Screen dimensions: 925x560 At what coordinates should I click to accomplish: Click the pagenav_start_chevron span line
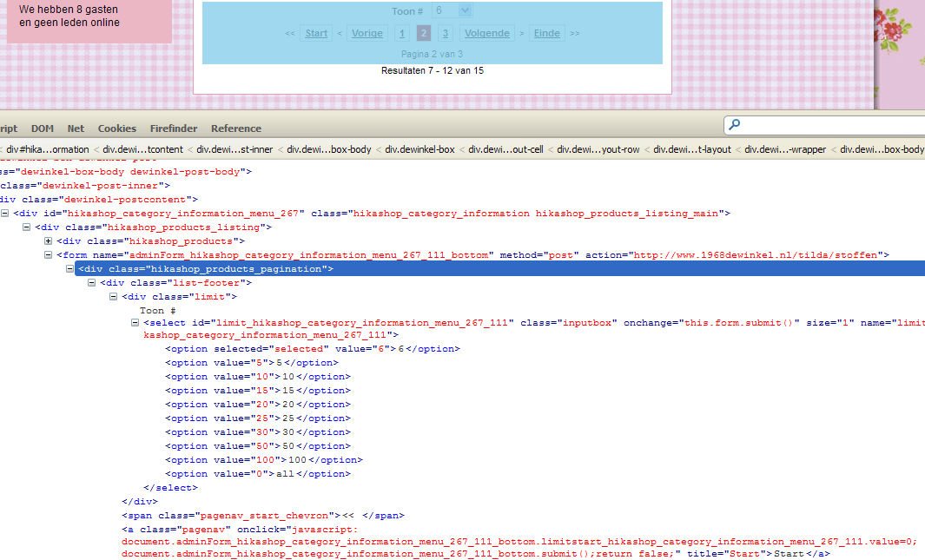coord(263,516)
